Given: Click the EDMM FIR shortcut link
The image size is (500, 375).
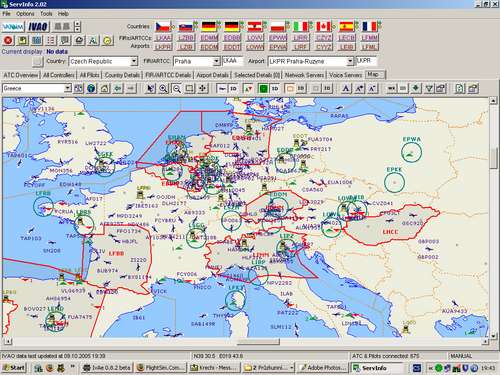Looking at the screenshot, I should (209, 38).
